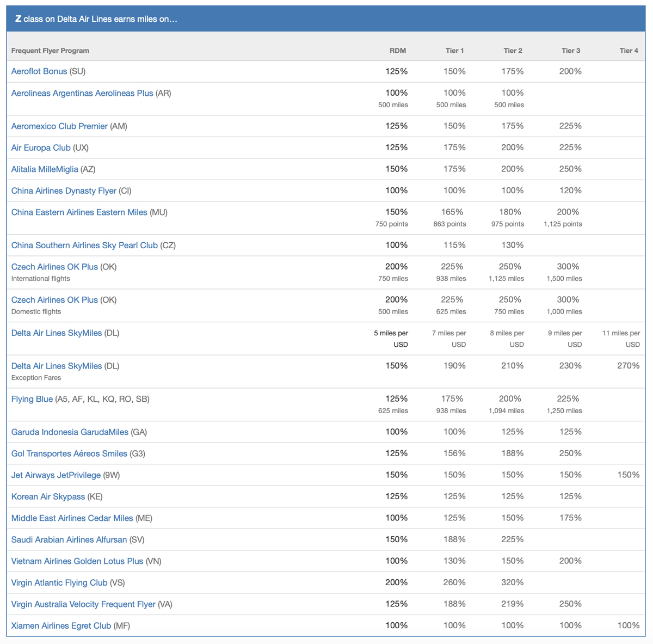This screenshot has width=653, height=644.
Task: Select the '9 miles per USD' cell
Action: tap(565, 339)
